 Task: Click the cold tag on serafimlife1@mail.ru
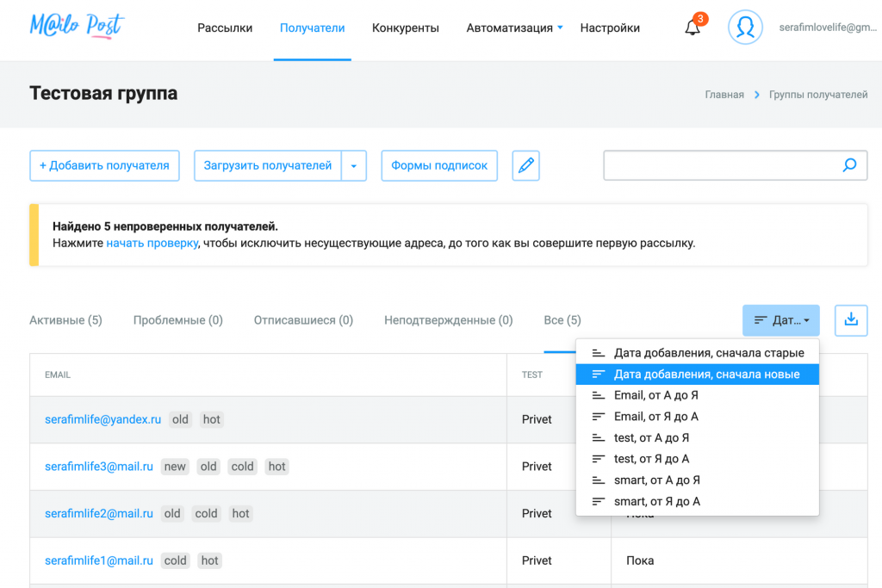[x=176, y=561]
